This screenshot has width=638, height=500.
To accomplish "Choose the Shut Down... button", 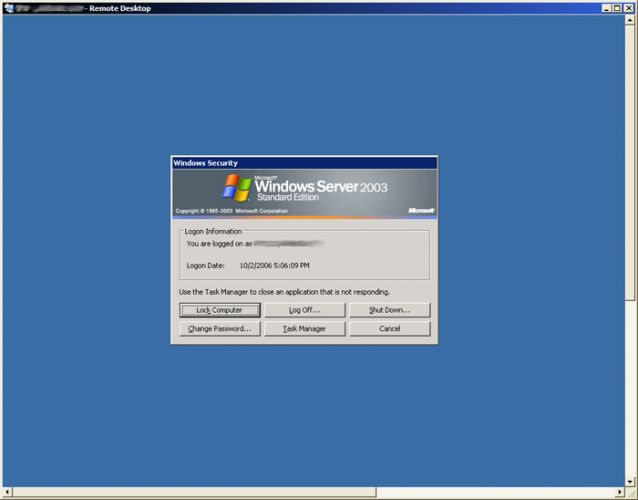I will tap(390, 310).
